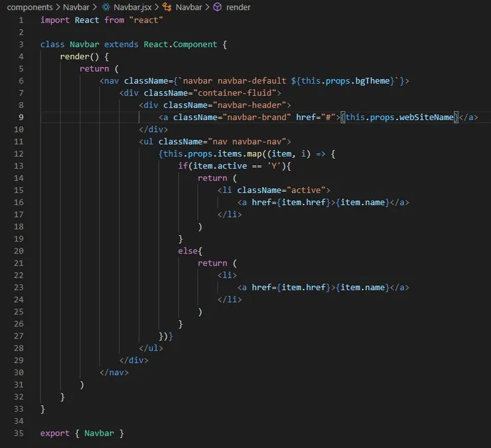This screenshot has width=491, height=448.
Task: Click 'webSiteName' on line 9
Action: point(426,117)
